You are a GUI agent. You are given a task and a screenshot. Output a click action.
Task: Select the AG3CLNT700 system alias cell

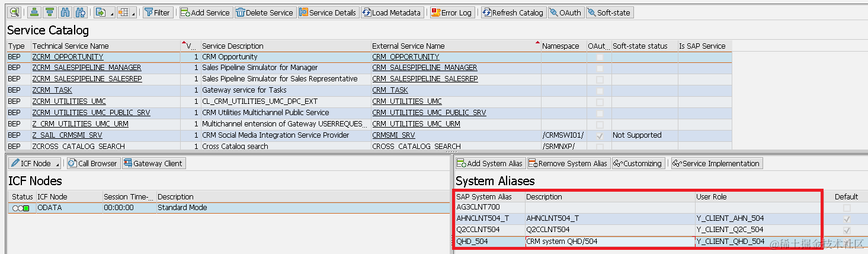tap(490, 208)
